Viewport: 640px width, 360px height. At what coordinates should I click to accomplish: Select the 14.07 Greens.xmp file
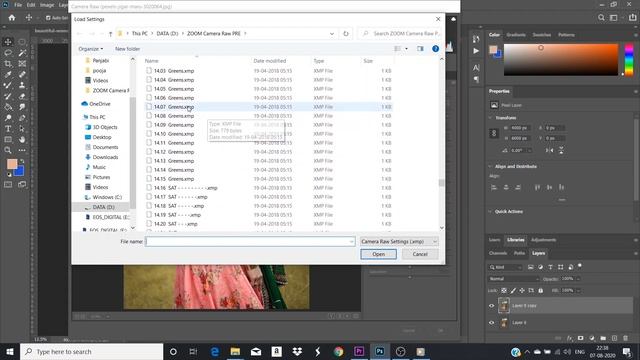point(268,107)
